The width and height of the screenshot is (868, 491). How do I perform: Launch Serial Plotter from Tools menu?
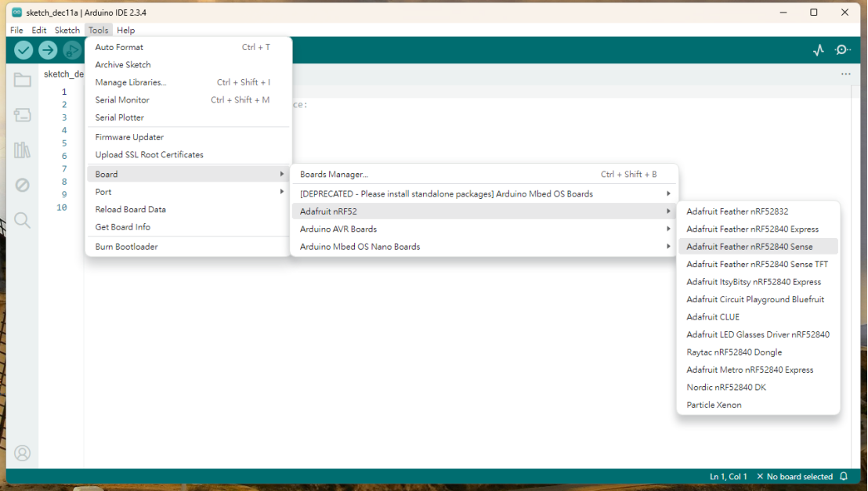click(x=188, y=117)
